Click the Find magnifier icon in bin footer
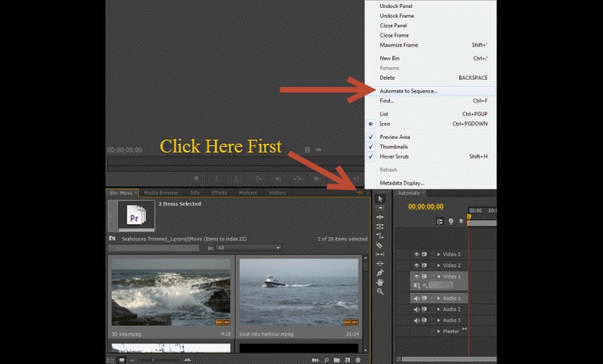 326,360
